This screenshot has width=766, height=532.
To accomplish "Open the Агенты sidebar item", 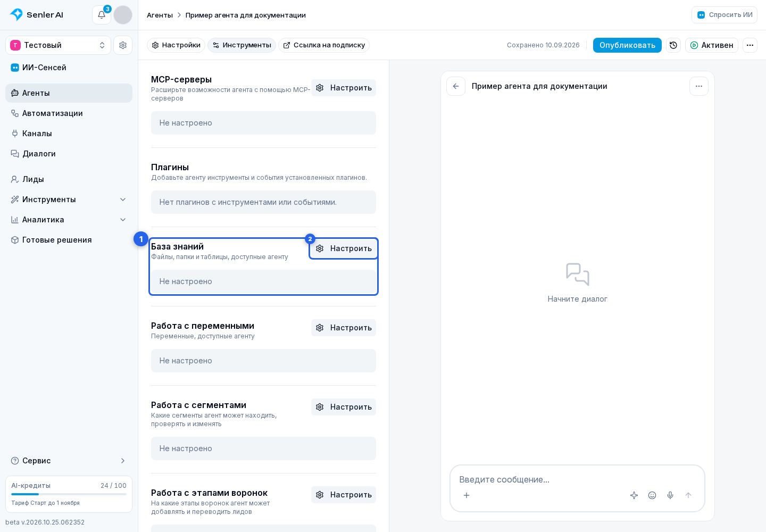I will (x=69, y=93).
